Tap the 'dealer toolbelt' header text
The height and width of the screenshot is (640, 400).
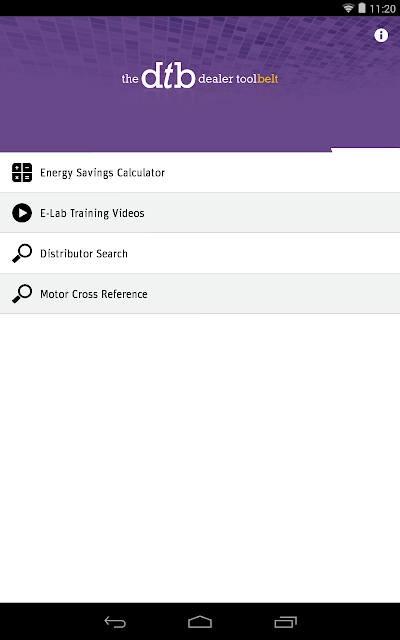238,79
